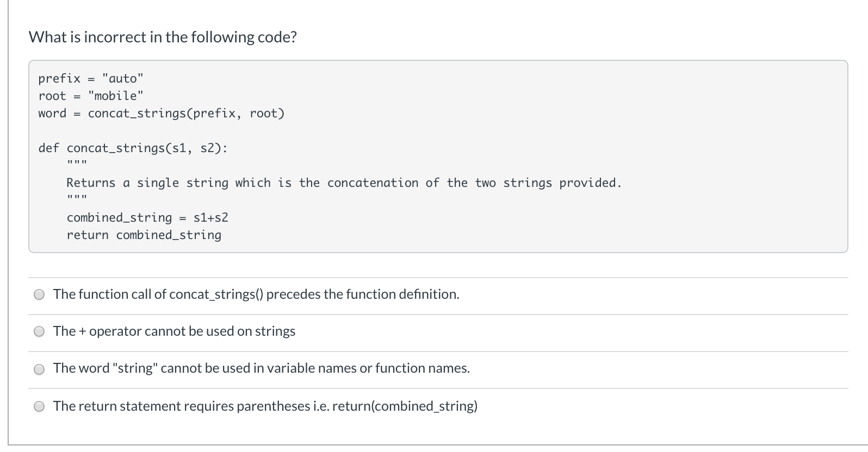Click the code line prefix = "auto"
The image size is (868, 452).
91,78
